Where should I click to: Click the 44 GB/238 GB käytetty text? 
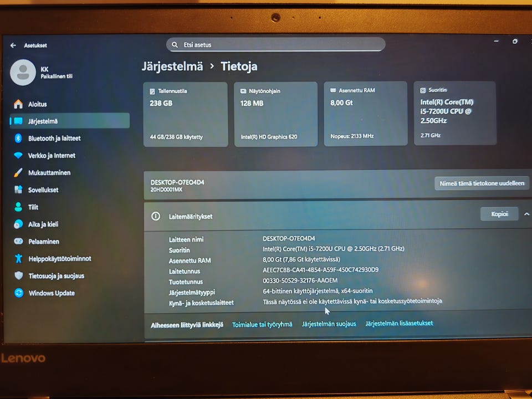pos(176,137)
